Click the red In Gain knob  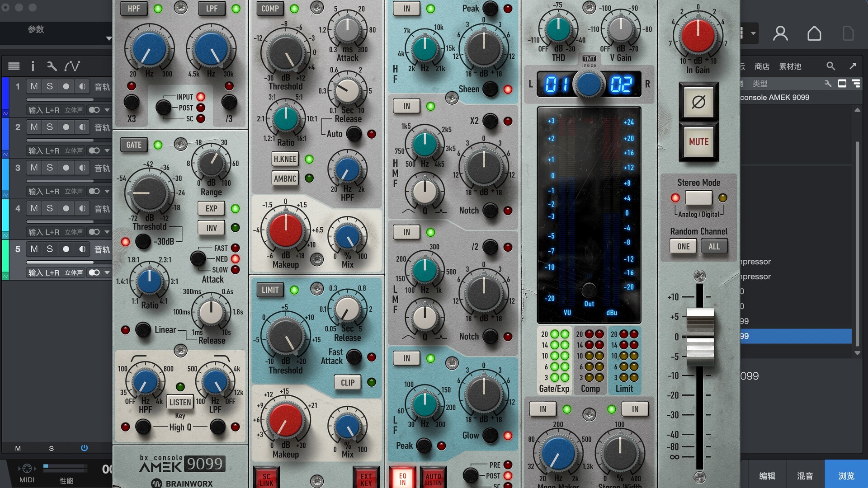click(698, 36)
